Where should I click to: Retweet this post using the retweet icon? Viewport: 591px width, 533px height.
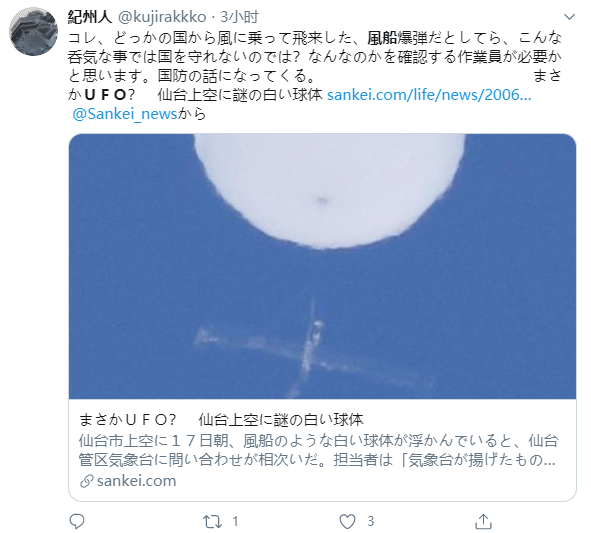[x=212, y=522]
